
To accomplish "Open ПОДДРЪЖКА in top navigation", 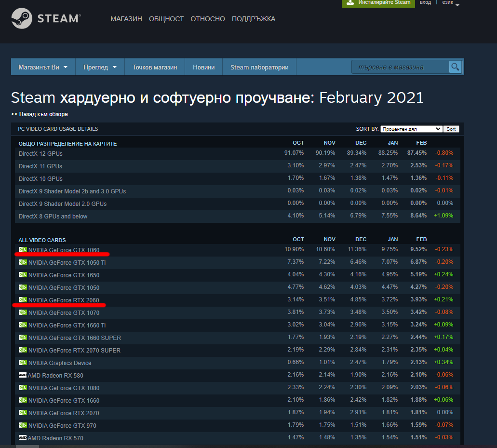I will [254, 19].
